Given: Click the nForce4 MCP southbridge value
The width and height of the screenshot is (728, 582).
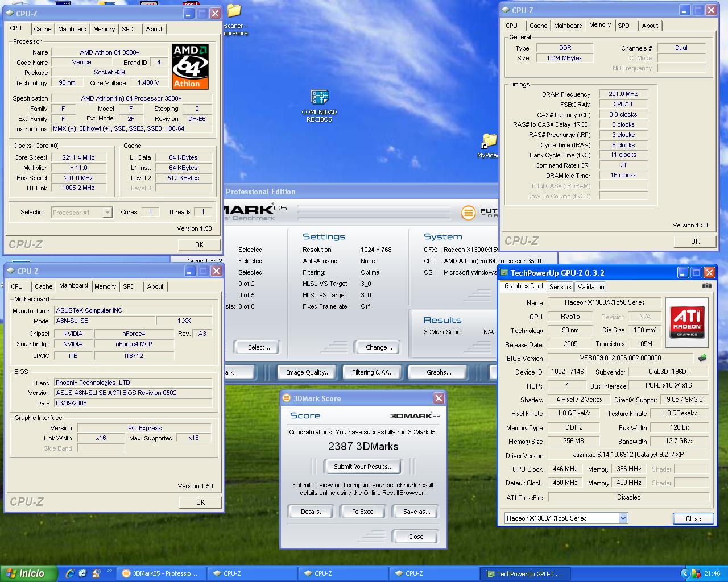Looking at the screenshot, I should [134, 344].
